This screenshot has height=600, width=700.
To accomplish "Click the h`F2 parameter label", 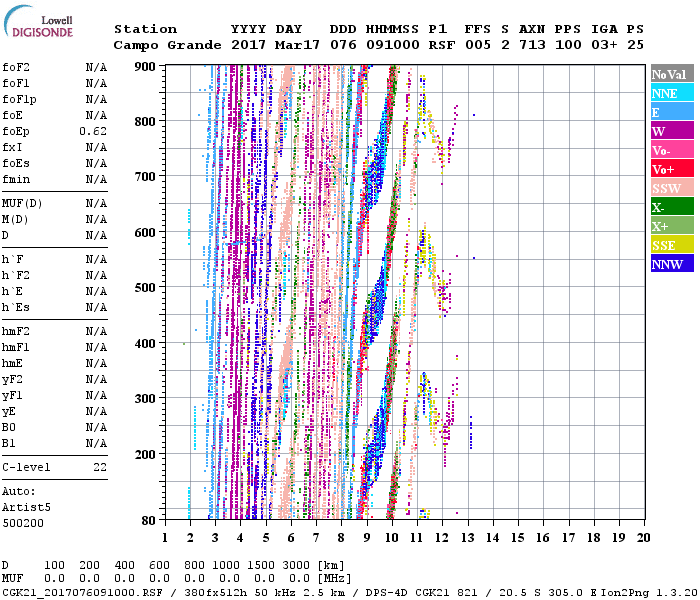I will (16, 275).
